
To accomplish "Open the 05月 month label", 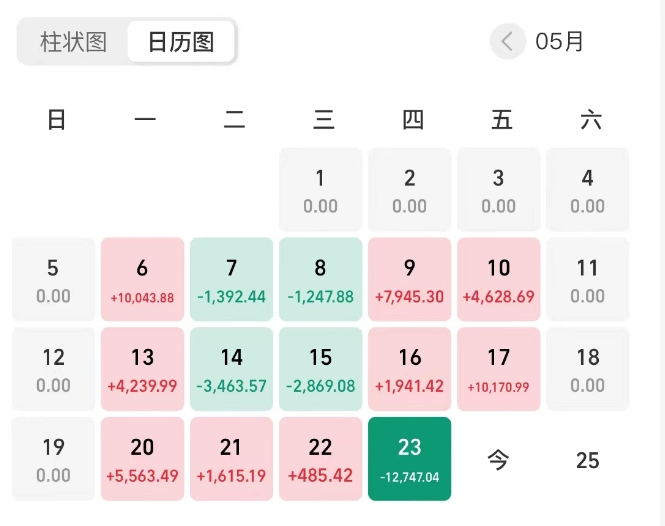I will coord(559,42).
